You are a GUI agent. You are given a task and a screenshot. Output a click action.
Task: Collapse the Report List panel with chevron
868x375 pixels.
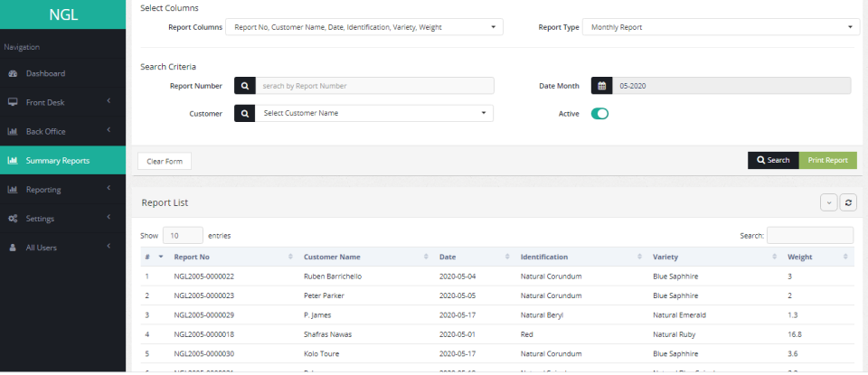tap(828, 202)
